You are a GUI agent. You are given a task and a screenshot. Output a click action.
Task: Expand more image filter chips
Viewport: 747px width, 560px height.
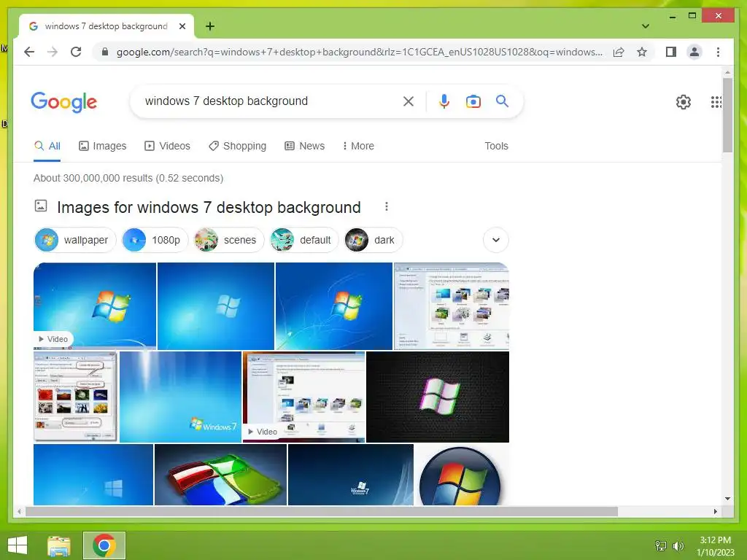click(x=495, y=239)
